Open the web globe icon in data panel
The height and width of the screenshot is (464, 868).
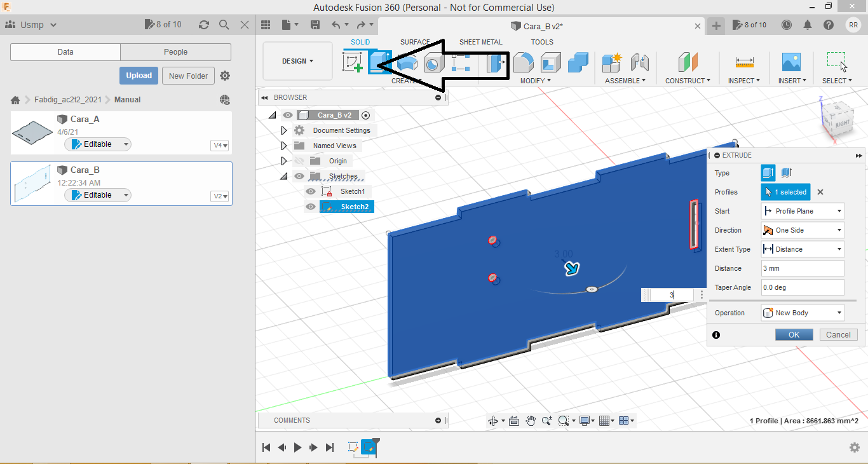pyautogui.click(x=224, y=100)
